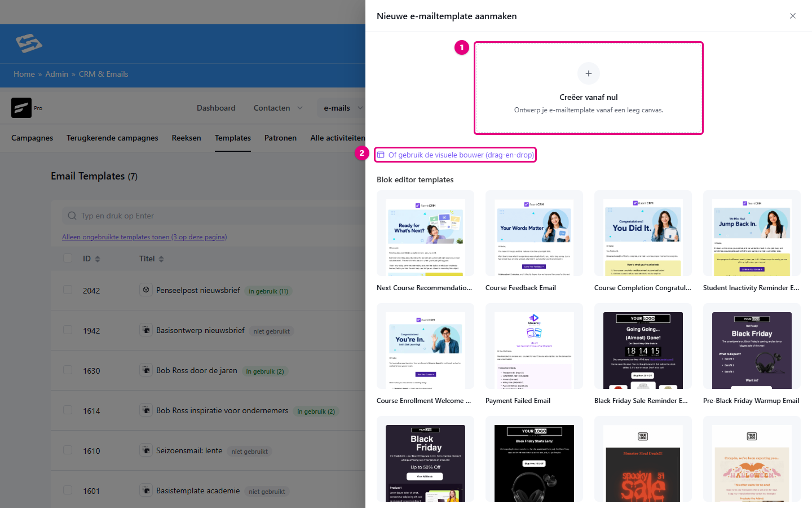The image size is (812, 508).
Task: Toggle the select-all checkbox in the table header
Action: (68, 258)
